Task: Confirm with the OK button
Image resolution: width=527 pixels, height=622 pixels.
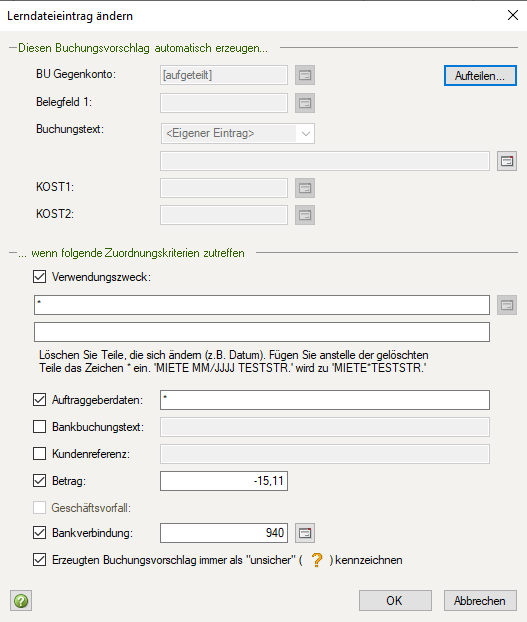Action: tap(395, 601)
